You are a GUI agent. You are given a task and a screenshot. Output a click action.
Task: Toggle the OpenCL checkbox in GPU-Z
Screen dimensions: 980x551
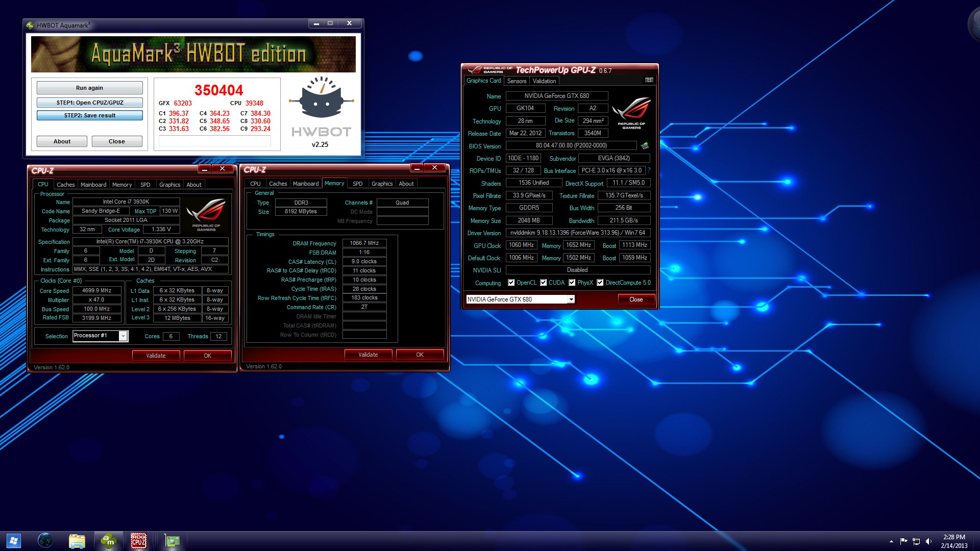[x=511, y=283]
